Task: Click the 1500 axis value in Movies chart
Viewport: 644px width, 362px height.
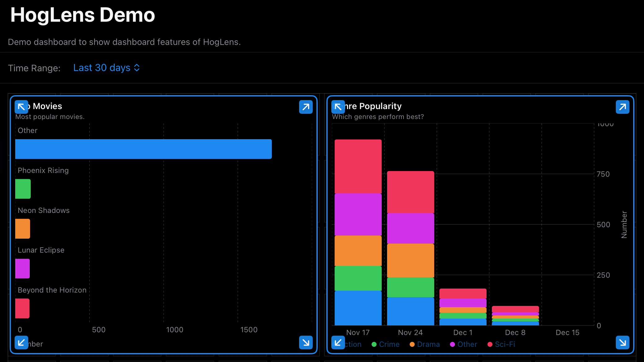Action: pyautogui.click(x=249, y=330)
